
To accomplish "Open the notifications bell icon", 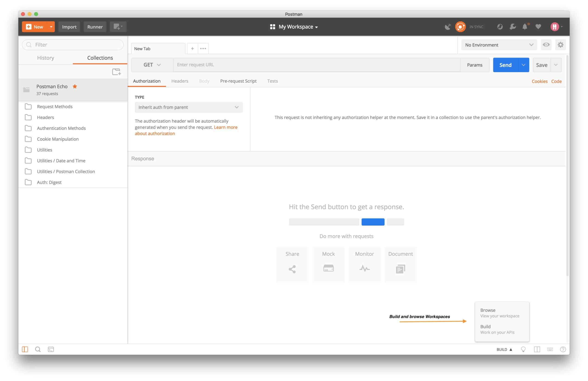I will click(x=525, y=26).
